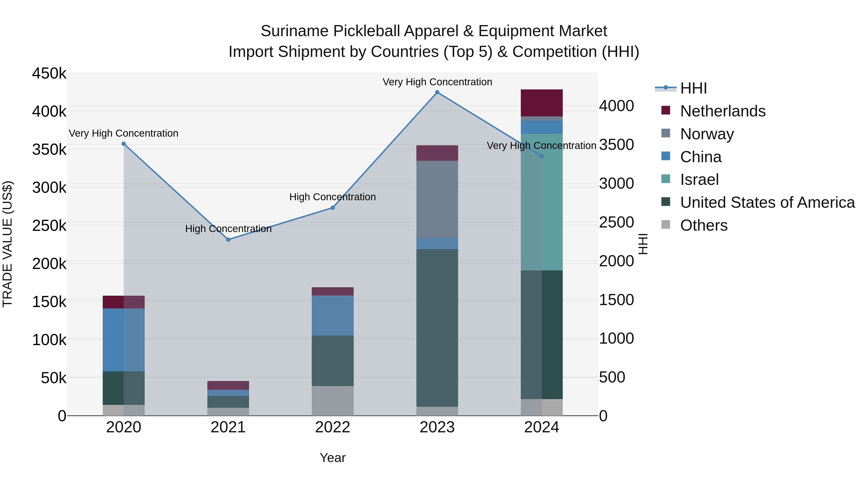Click the 2024 Israel bar segment

click(542, 202)
